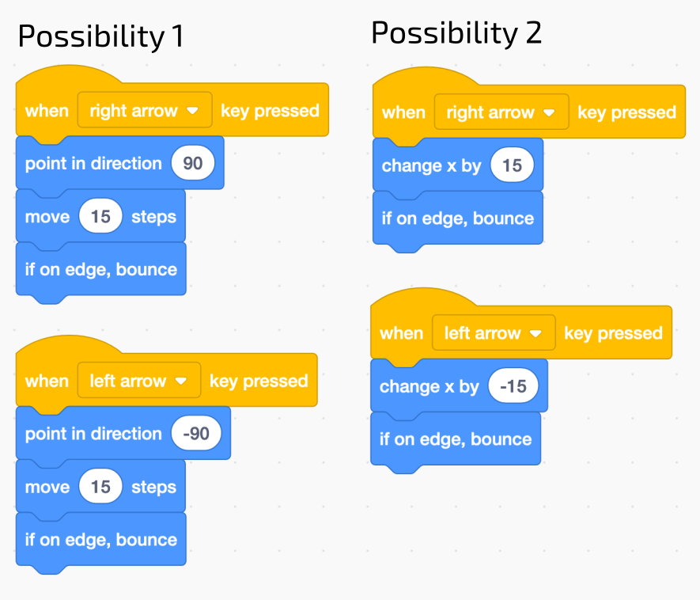Open the right arrow key dropdown in Possibility 1
This screenshot has width=700, height=600.
point(144,111)
